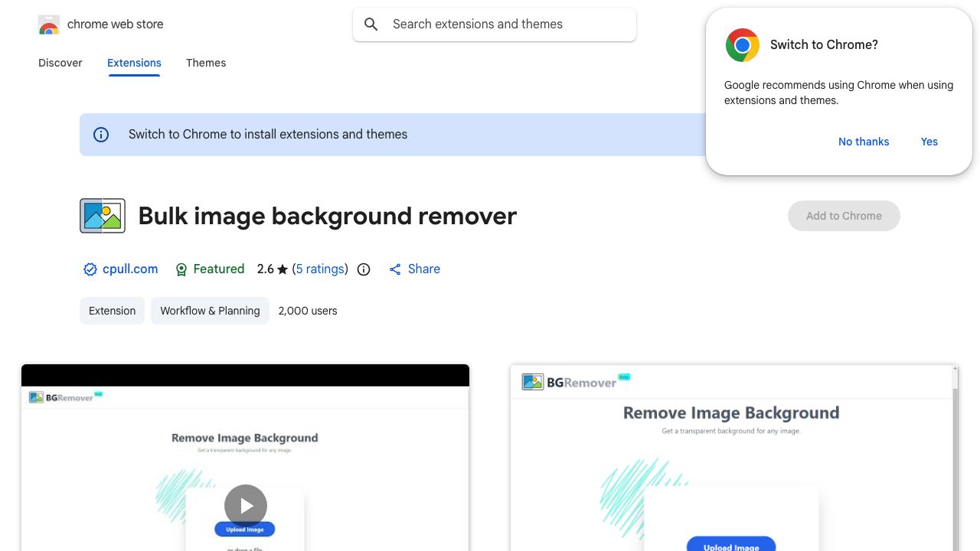The height and width of the screenshot is (551, 980).
Task: Click the ratings info icon
Action: (x=364, y=269)
